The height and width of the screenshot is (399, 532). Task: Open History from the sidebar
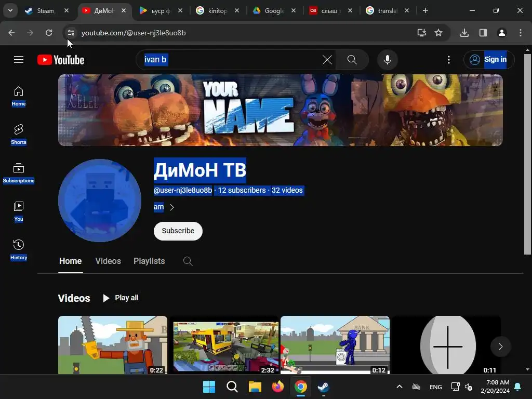pyautogui.click(x=19, y=250)
